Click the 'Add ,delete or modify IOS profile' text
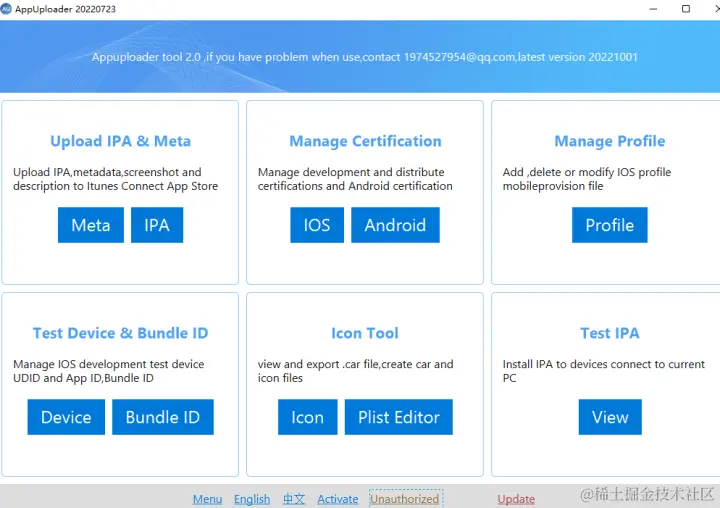 (587, 179)
